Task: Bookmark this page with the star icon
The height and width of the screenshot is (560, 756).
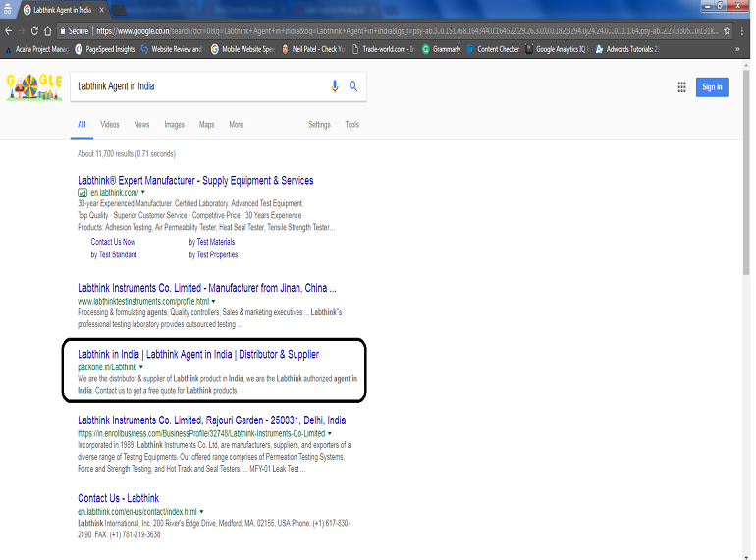Action: click(727, 31)
